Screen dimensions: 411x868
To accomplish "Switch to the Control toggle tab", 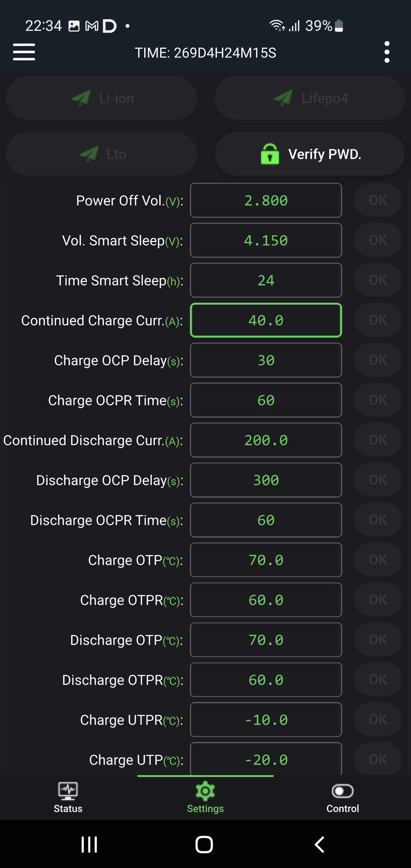I will (x=342, y=797).
